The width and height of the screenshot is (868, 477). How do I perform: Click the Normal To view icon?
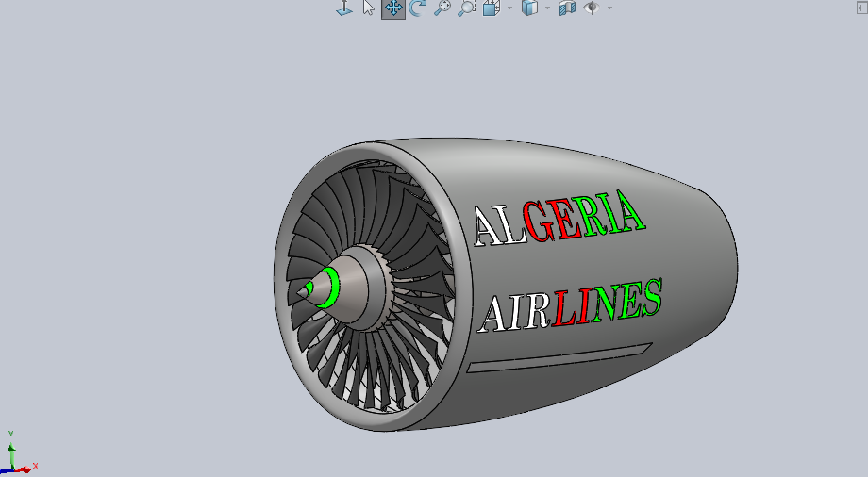pos(344,8)
